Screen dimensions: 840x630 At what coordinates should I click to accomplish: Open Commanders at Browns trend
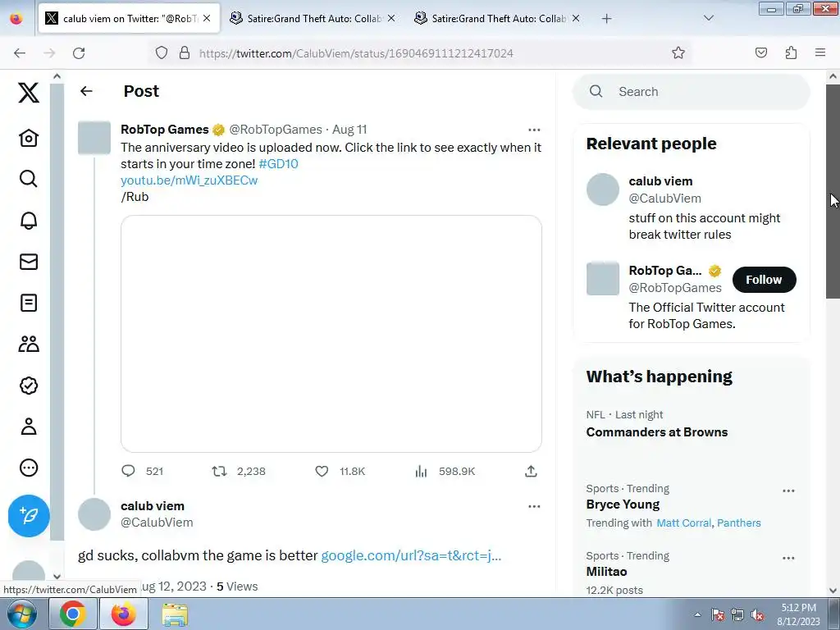click(657, 432)
